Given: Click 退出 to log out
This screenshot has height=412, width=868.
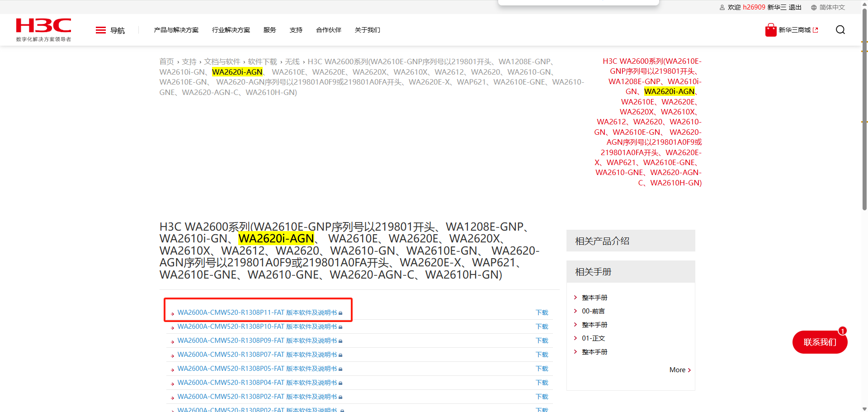Looking at the screenshot, I should 795,7.
